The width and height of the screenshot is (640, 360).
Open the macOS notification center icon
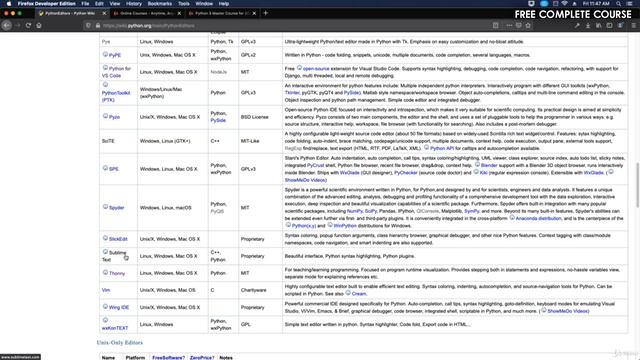click(x=630, y=4)
